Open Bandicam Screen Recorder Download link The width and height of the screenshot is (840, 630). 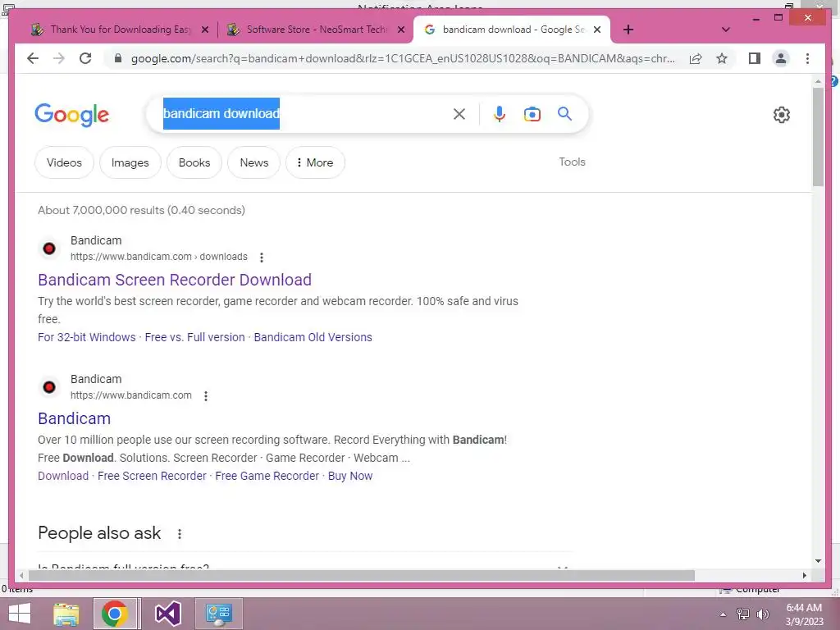click(175, 280)
